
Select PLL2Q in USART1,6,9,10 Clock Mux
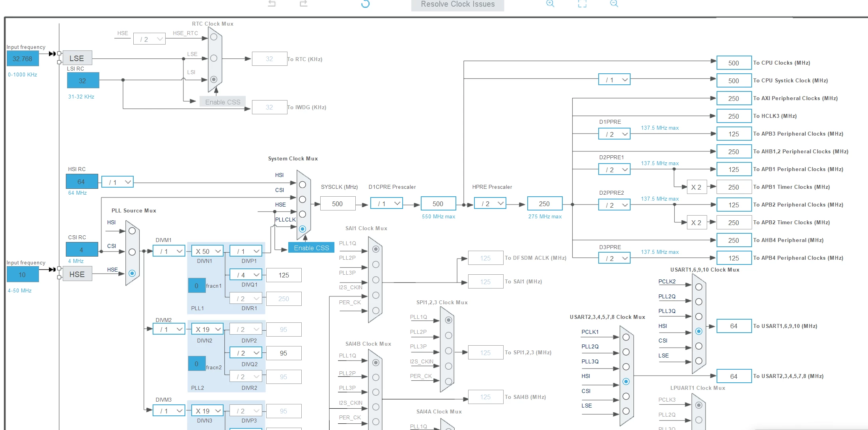[699, 302]
